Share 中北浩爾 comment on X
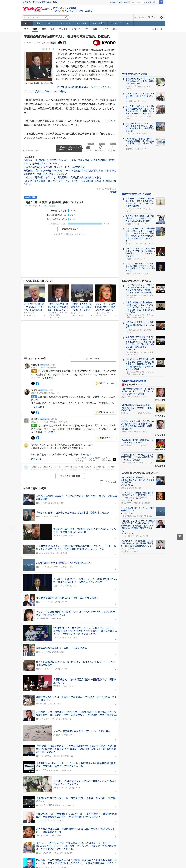This screenshot has height=868, width=186. [x=33, y=384]
